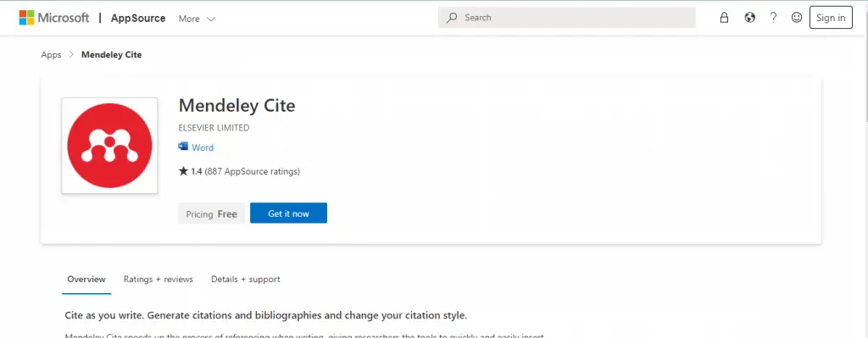Viewport: 868px width, 338px height.
Task: Open the globe language selector icon
Action: click(x=749, y=18)
